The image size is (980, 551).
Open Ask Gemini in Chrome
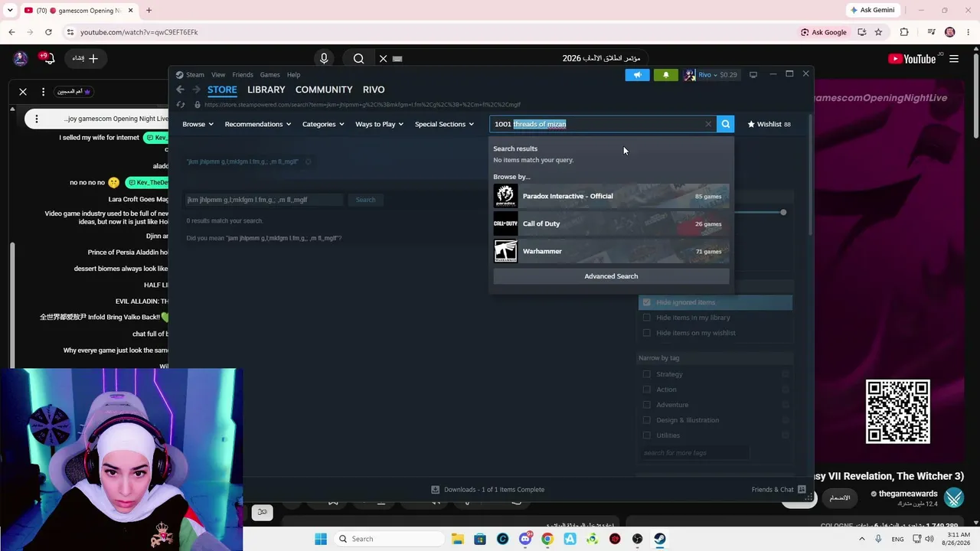tap(871, 10)
